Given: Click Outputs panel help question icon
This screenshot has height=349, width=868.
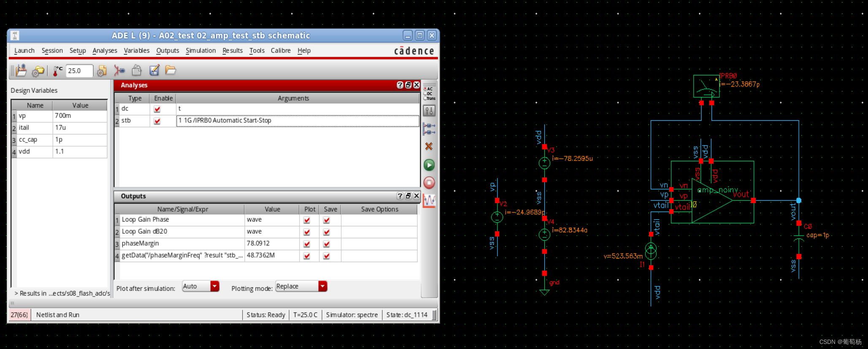Looking at the screenshot, I should (400, 196).
